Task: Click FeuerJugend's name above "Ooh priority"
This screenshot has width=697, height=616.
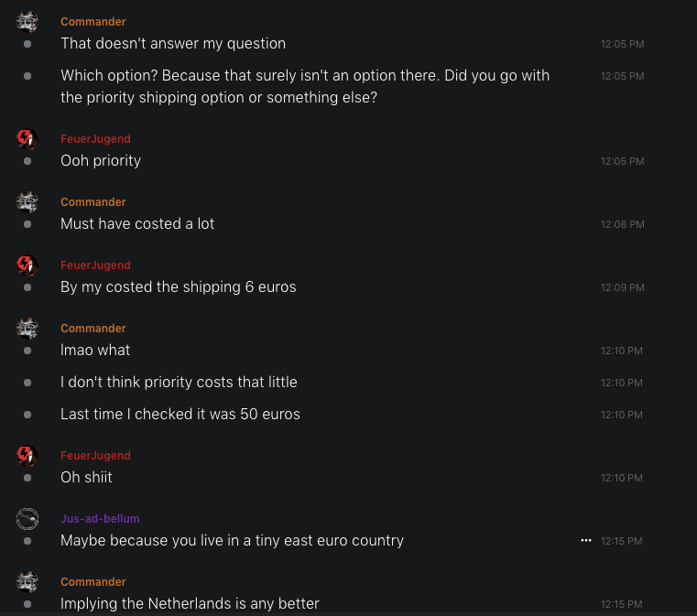Action: click(x=95, y=139)
